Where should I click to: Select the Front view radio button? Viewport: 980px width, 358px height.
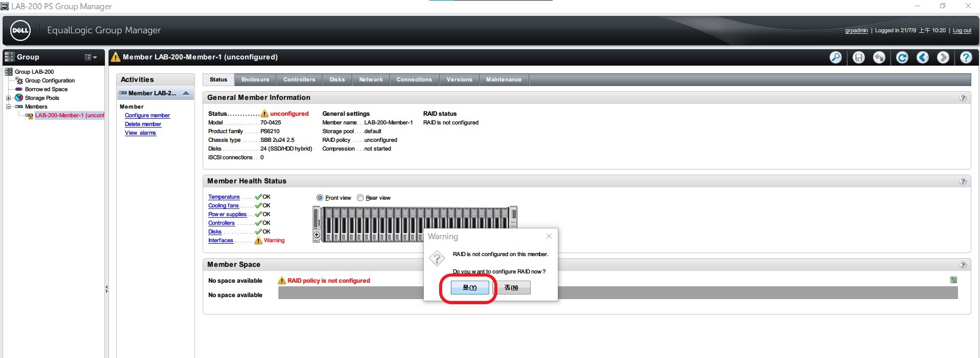click(320, 198)
